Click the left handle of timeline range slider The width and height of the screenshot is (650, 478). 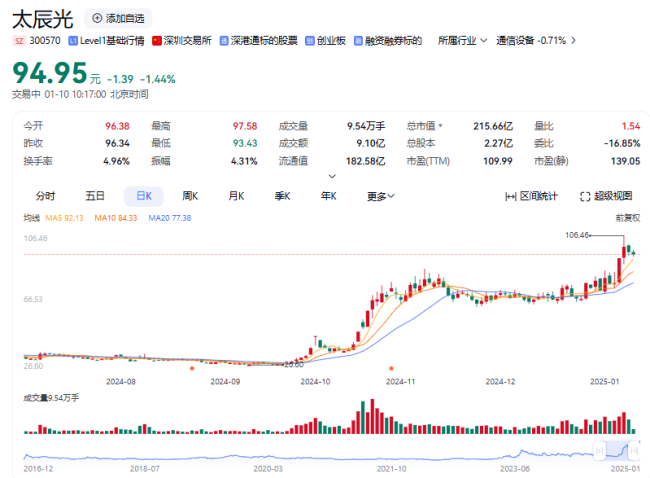(599, 451)
